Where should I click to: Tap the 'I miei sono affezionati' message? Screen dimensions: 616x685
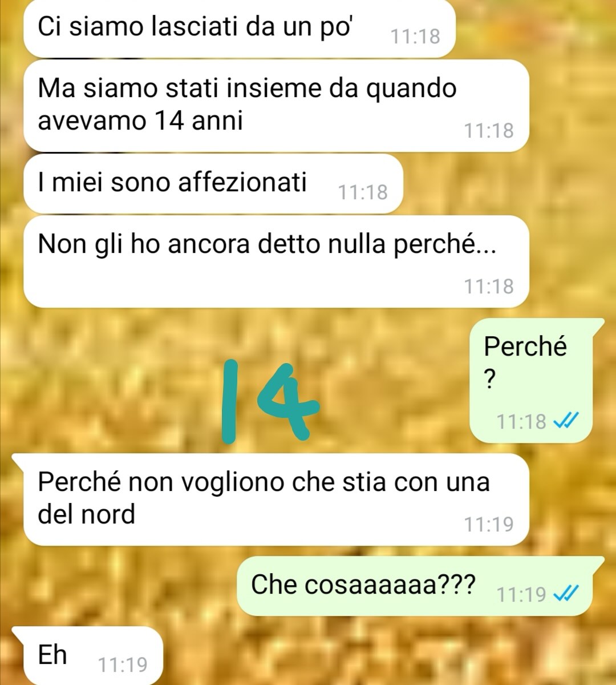213,184
